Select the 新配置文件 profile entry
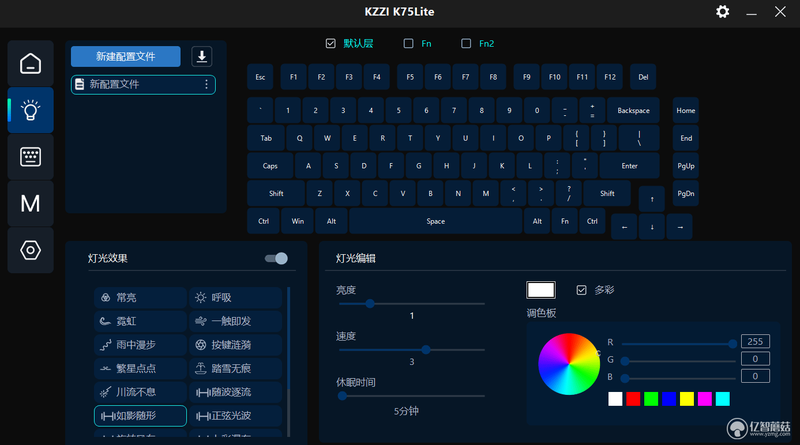Viewport: 800px width, 445px height. [143, 84]
